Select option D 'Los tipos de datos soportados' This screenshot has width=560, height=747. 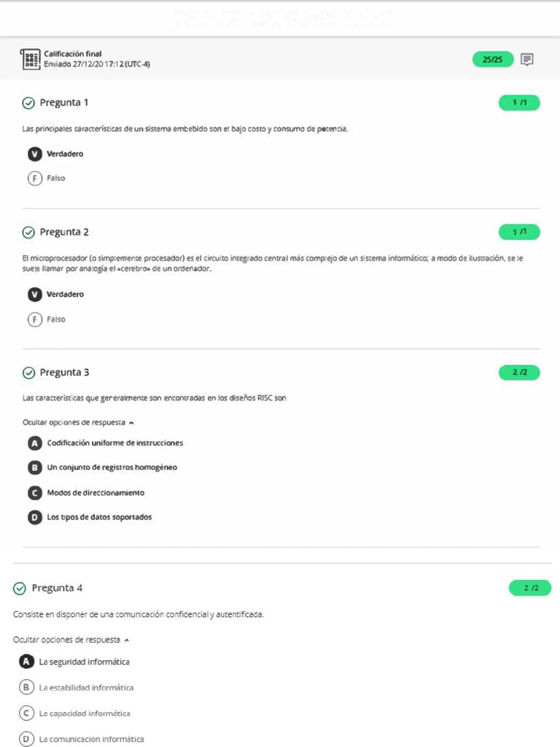click(x=35, y=517)
